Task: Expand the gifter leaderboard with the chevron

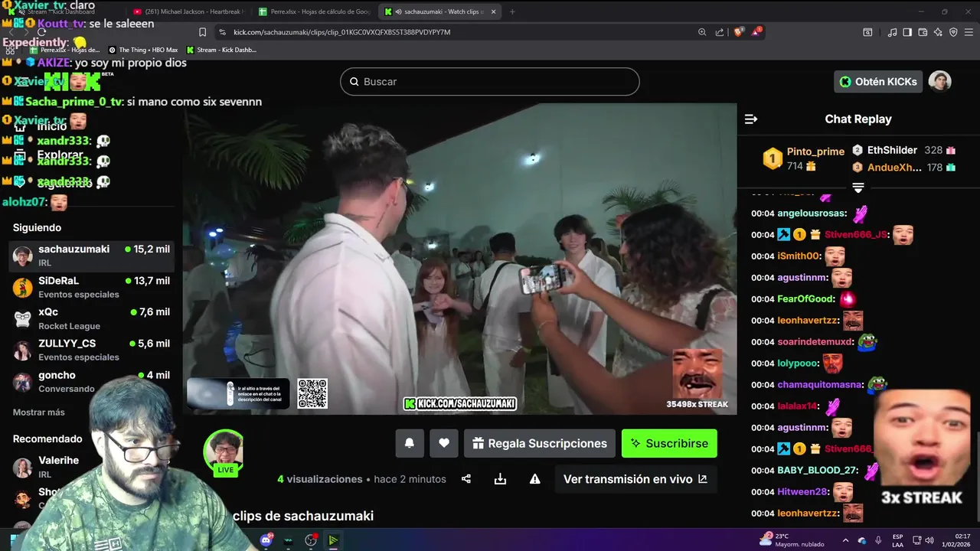Action: tap(858, 188)
